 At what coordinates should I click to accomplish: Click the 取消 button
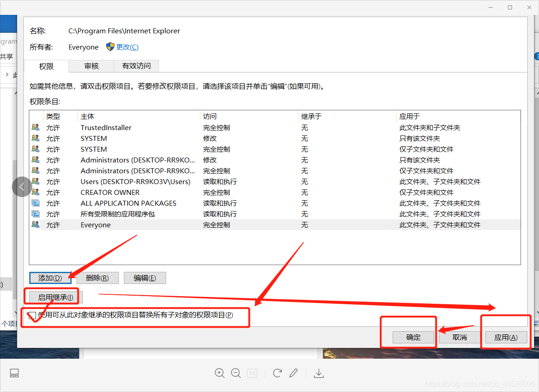pyautogui.click(x=460, y=338)
